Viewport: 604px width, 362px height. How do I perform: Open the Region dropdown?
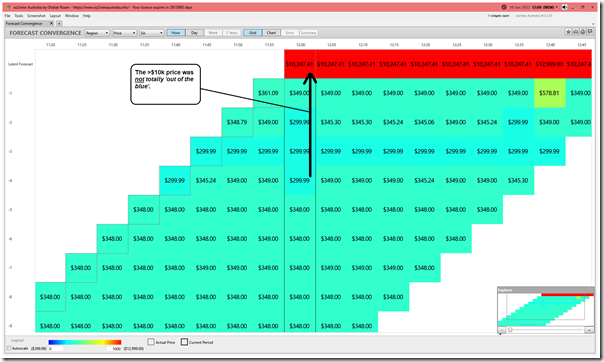click(x=97, y=33)
